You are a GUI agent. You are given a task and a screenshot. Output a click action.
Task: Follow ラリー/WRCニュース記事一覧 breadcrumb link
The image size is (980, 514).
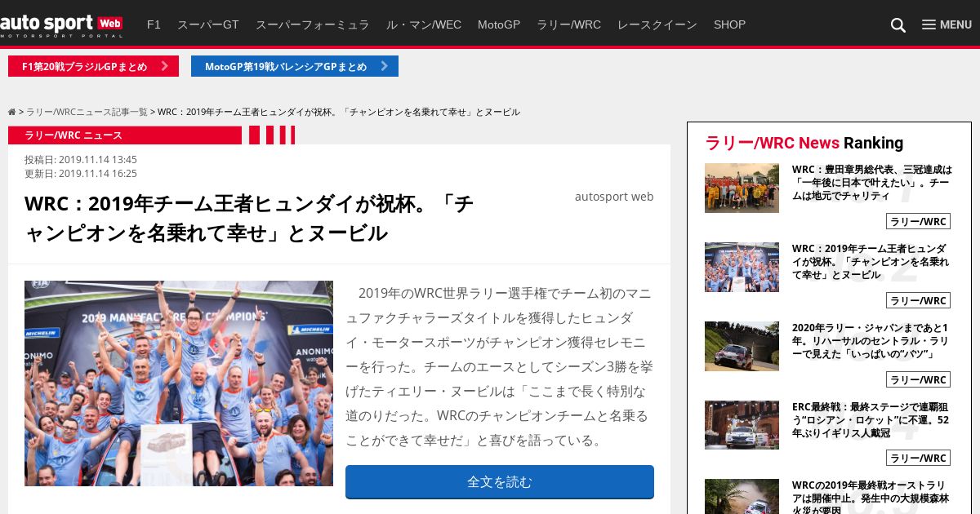(87, 112)
